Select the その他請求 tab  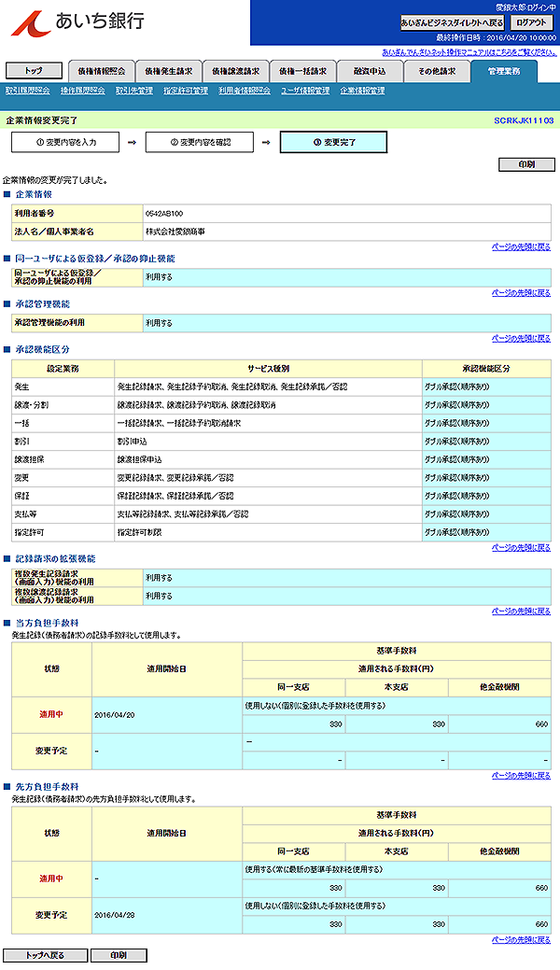(x=437, y=71)
